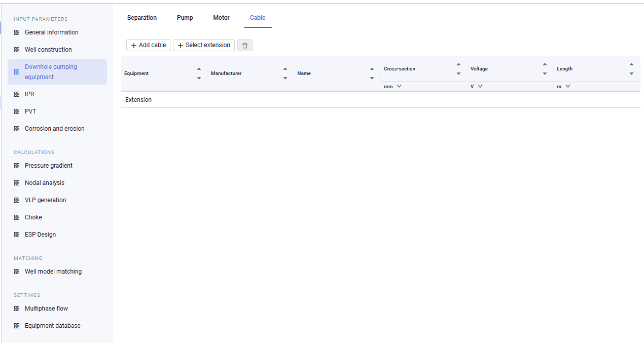The width and height of the screenshot is (644, 343).
Task: Open the Choke calculation page
Action: (33, 217)
